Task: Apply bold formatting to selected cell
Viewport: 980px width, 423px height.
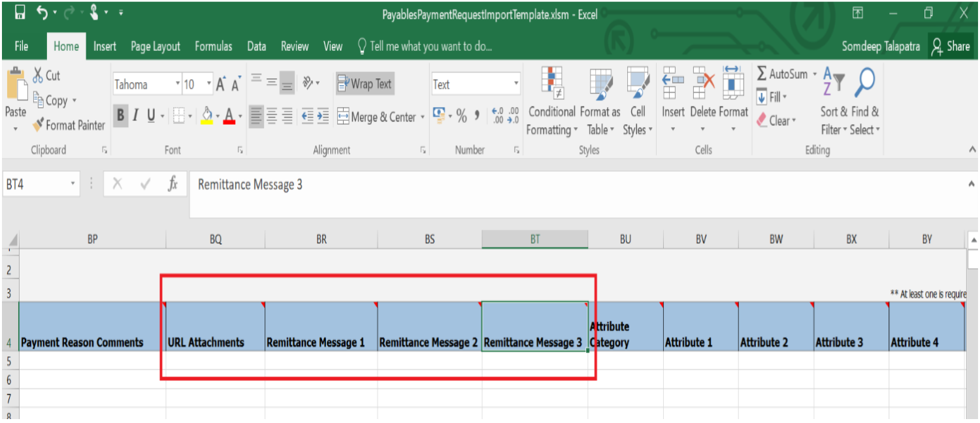Action: [120, 116]
